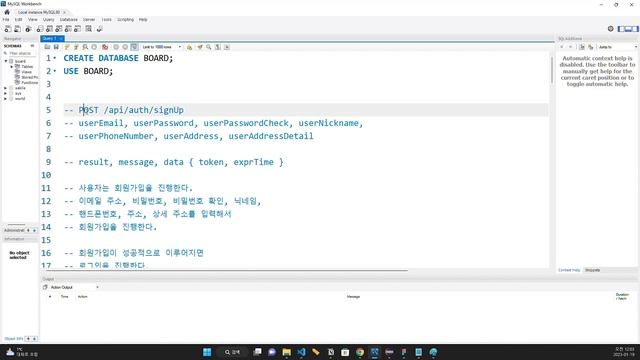640x360 pixels.
Task: Create a new table toolbar icon
Action: pyautogui.click(x=49, y=29)
